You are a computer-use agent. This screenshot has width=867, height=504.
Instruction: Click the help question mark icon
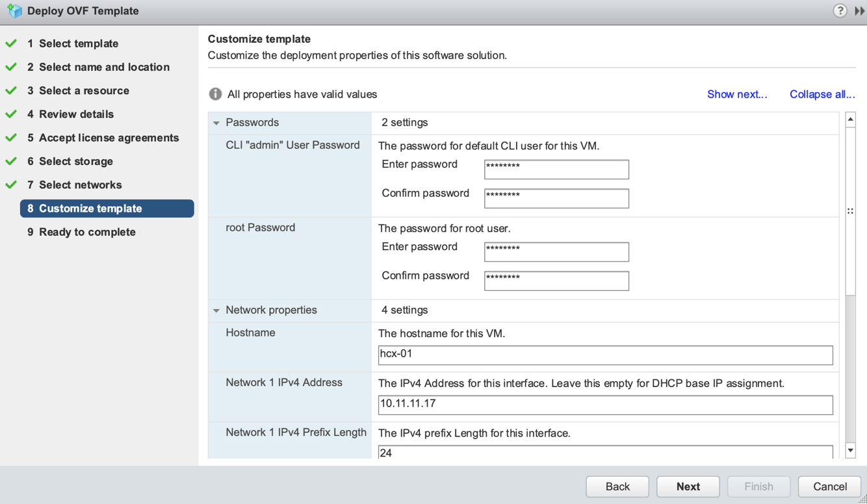(x=840, y=11)
